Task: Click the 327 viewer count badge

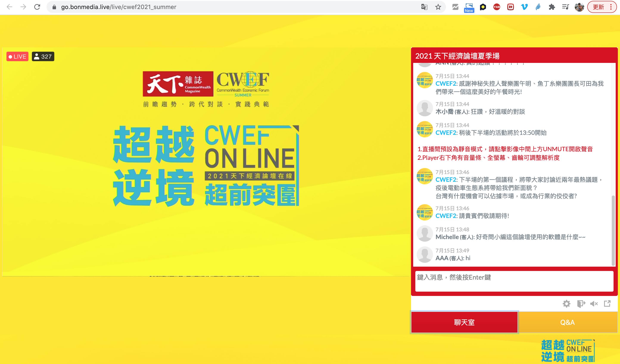Action: click(43, 57)
